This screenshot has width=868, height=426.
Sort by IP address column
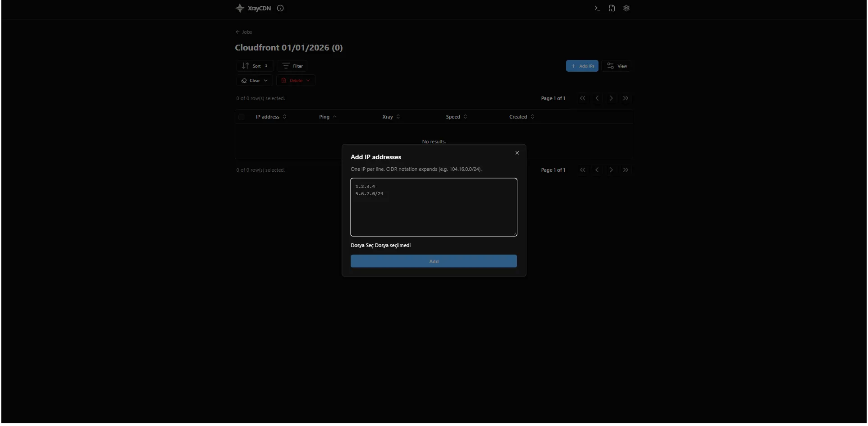point(271,117)
